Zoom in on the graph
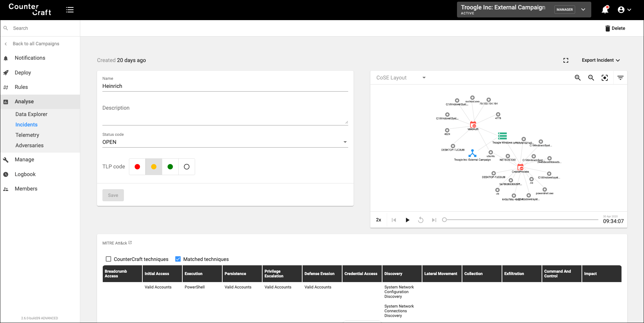Image resolution: width=644 pixels, height=323 pixels. coord(578,78)
